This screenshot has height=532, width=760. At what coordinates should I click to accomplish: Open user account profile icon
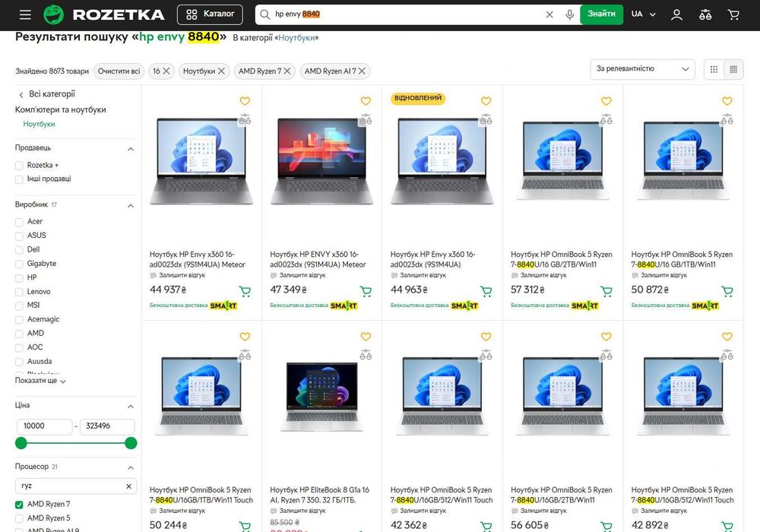(x=676, y=14)
